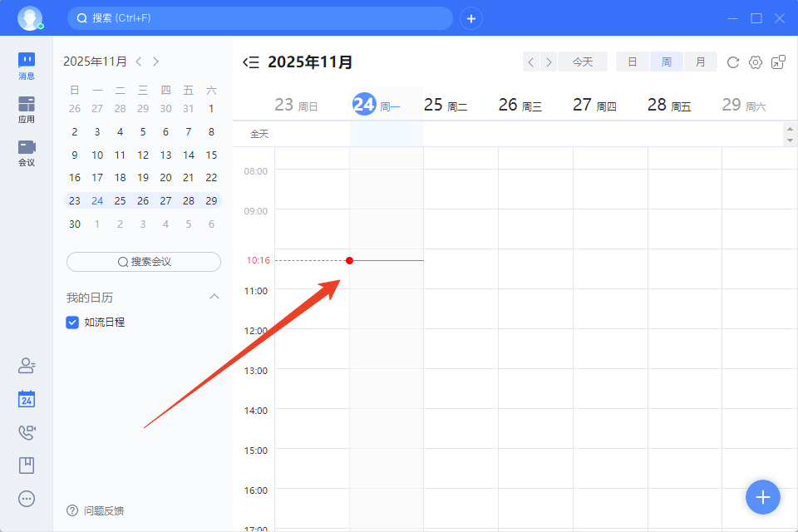Open the phone calls panel
The image size is (798, 532).
click(x=26, y=432)
